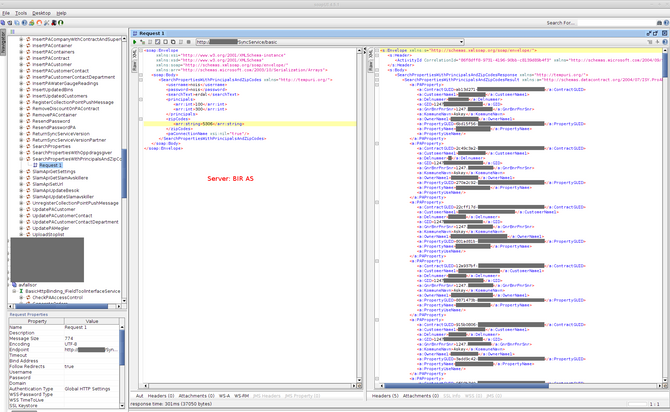Image resolution: width=670 pixels, height=412 pixels.
Task: Click the Request 1 icon in the navigator tree
Action: tap(35, 165)
